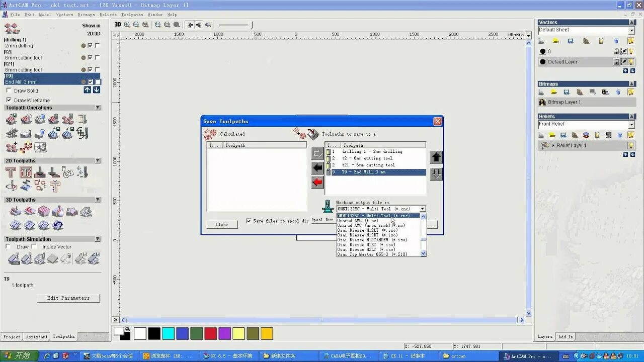Screen dimensions: 644x362
Task: Open the File menu
Action: click(x=15, y=15)
